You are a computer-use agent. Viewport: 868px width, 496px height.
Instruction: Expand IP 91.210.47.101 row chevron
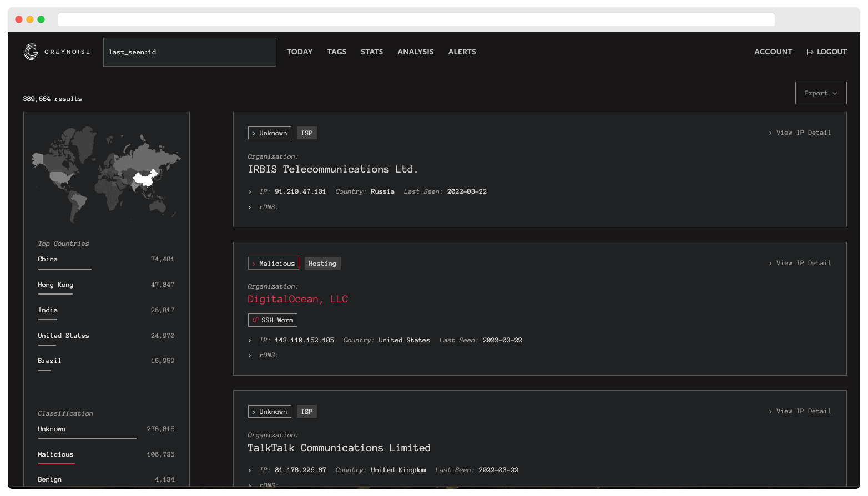click(250, 192)
